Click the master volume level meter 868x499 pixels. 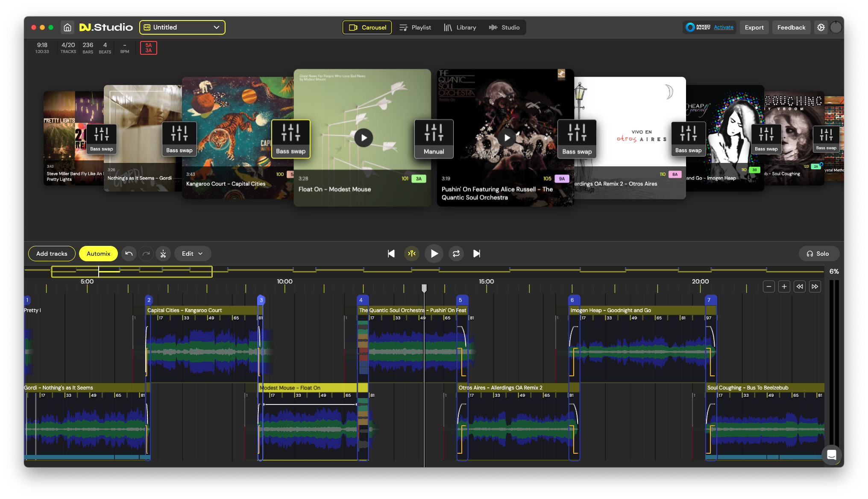click(x=834, y=363)
